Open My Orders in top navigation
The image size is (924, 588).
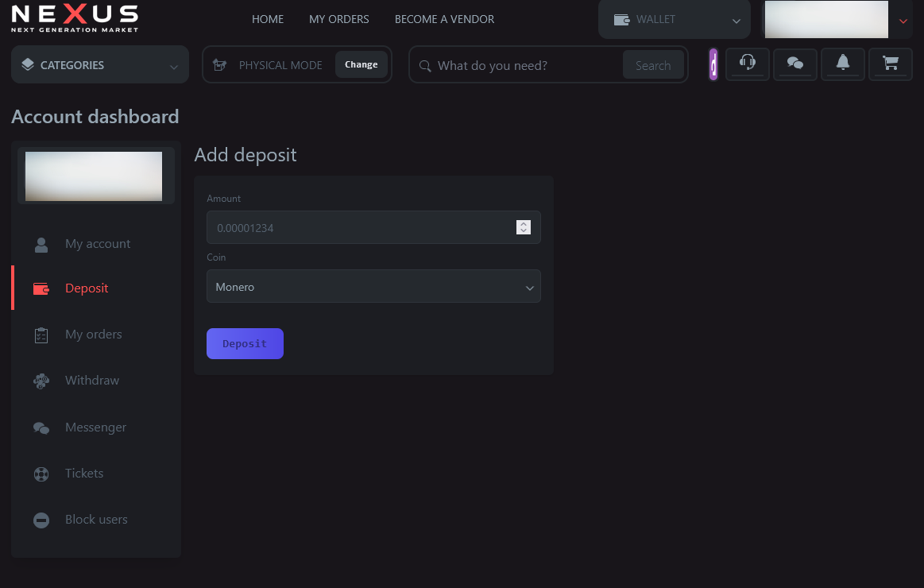pyautogui.click(x=338, y=19)
